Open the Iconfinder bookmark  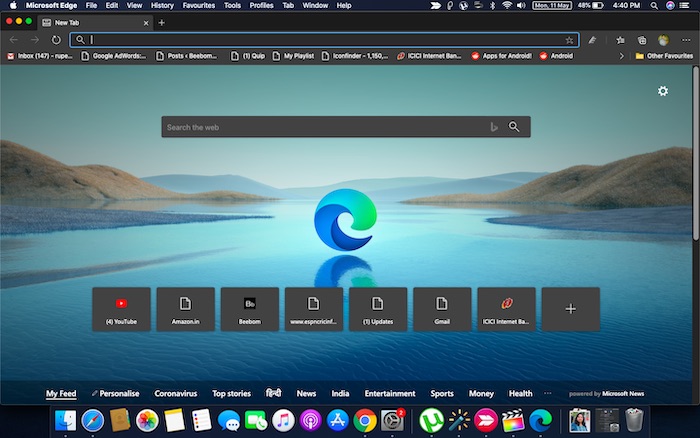click(x=355, y=56)
